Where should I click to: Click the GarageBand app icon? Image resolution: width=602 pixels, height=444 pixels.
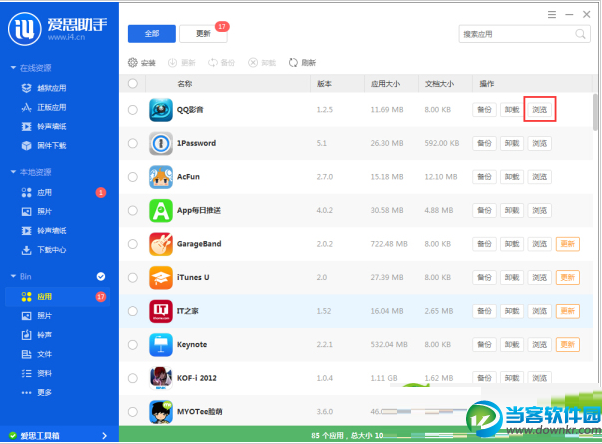(161, 244)
